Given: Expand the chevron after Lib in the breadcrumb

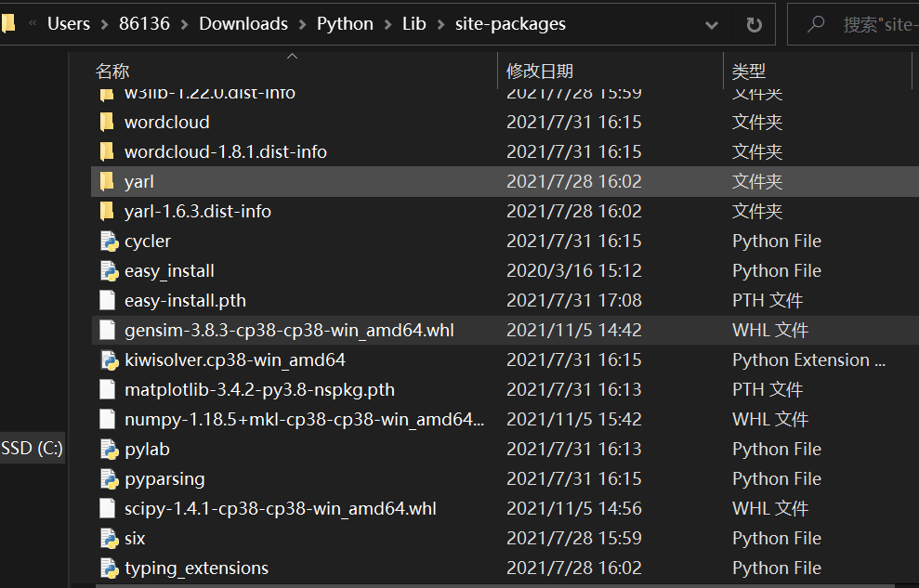Looking at the screenshot, I should [x=440, y=24].
